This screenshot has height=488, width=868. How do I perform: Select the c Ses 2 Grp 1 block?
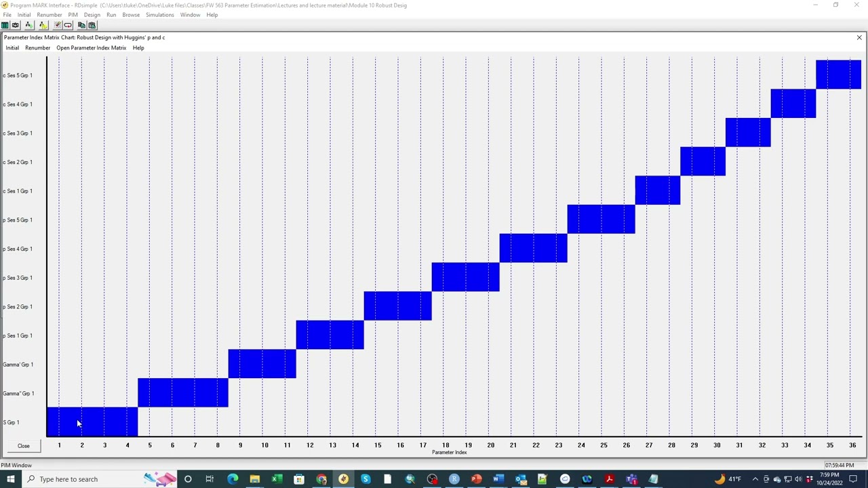(703, 161)
